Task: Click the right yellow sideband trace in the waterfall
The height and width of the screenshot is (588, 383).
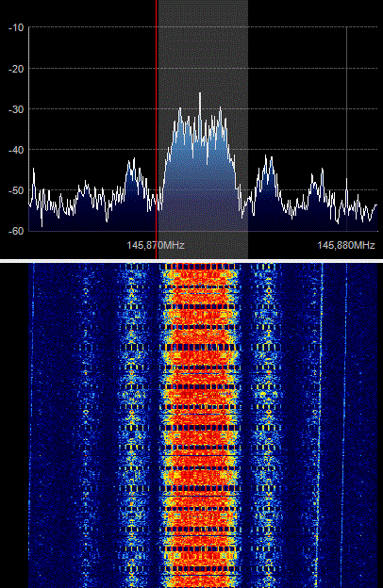Action: (x=269, y=425)
